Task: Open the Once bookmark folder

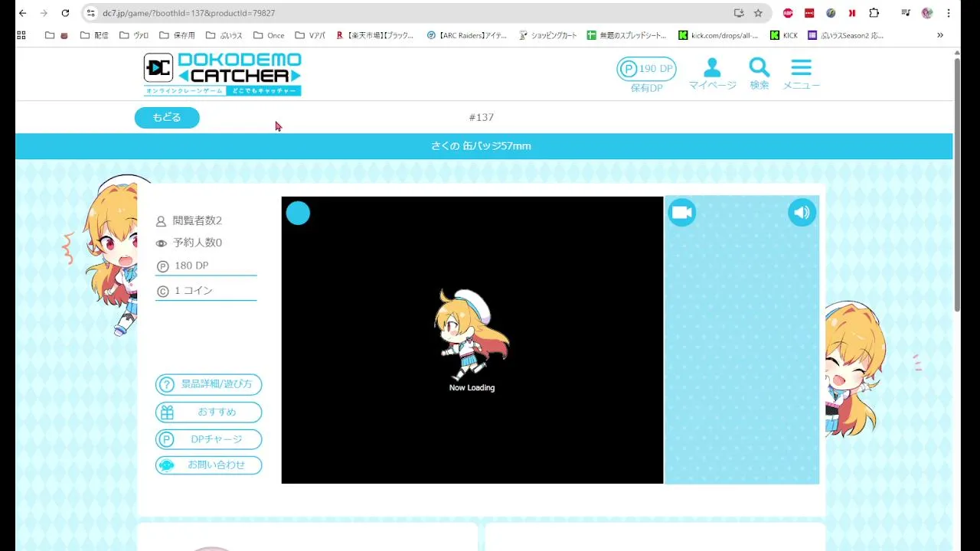Action: point(269,35)
